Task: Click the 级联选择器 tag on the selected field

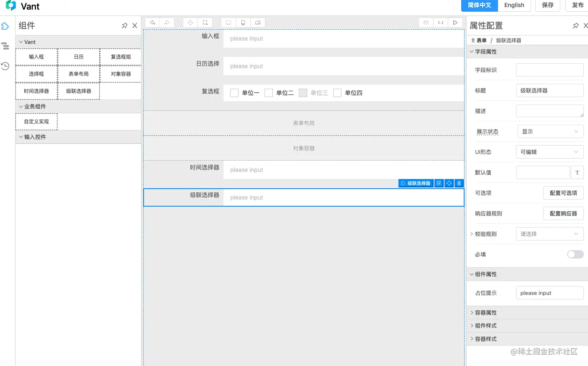Action: pos(416,183)
